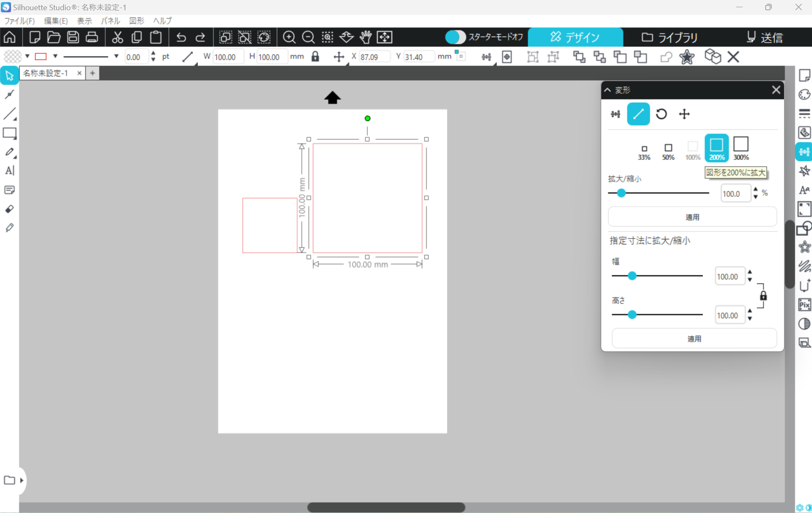Click the Save floppy disk icon
The image size is (812, 513).
click(x=73, y=37)
